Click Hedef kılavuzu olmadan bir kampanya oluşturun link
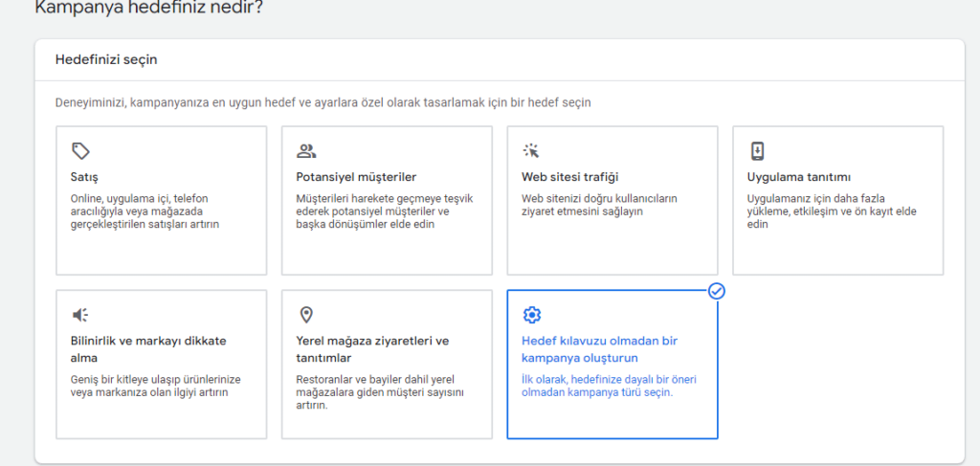The width and height of the screenshot is (980, 466). point(599,349)
